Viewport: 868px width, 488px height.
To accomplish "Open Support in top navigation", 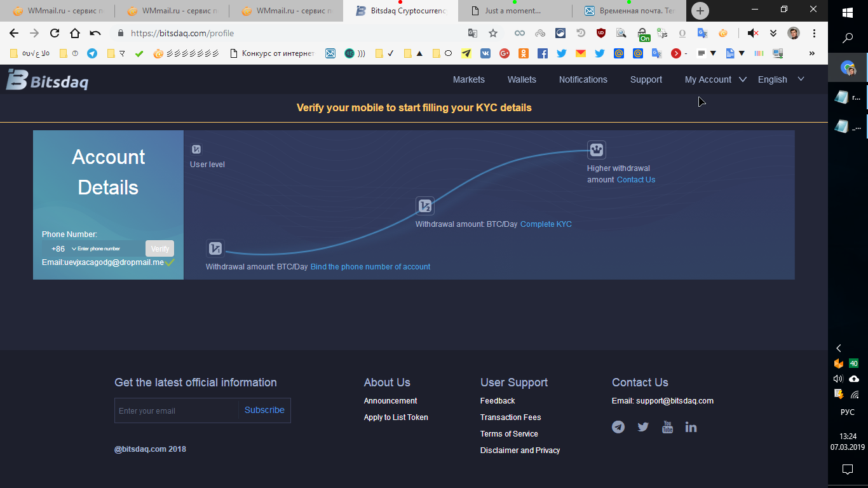I will [x=646, y=79].
